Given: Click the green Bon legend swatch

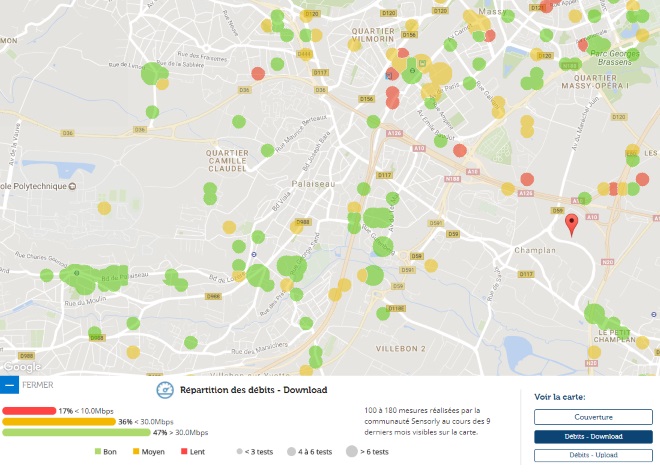Looking at the screenshot, I should point(98,451).
